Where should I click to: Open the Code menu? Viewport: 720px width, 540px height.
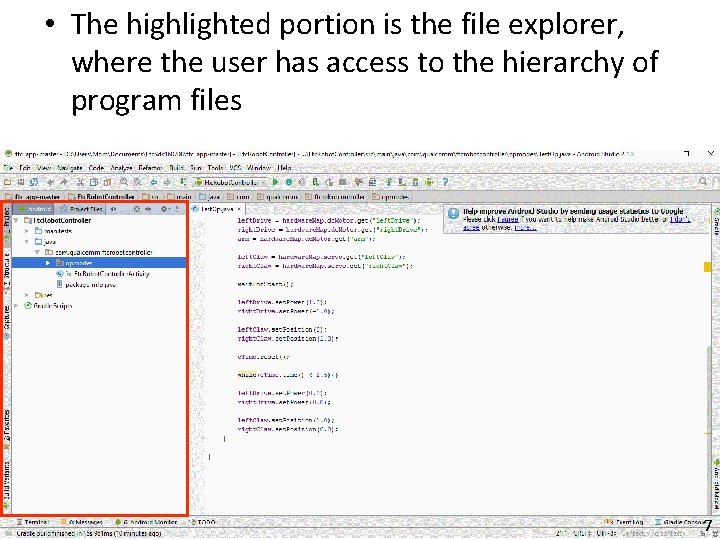pyautogui.click(x=96, y=168)
